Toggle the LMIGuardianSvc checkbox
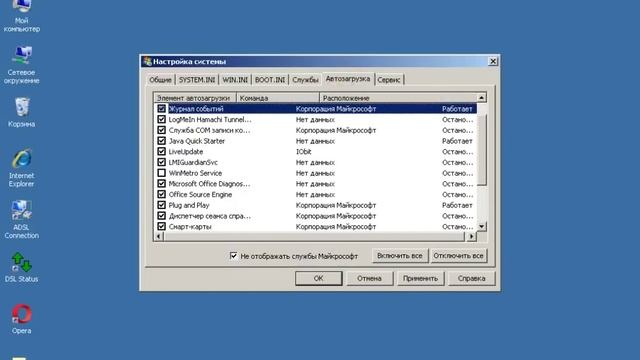 [x=161, y=162]
